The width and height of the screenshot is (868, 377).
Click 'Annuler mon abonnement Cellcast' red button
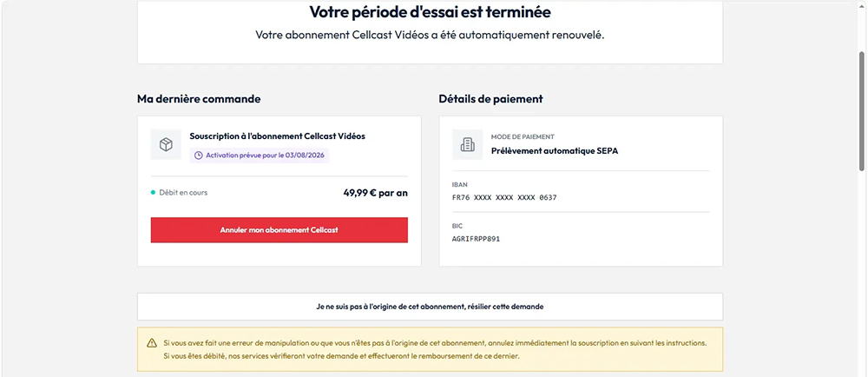(x=279, y=229)
